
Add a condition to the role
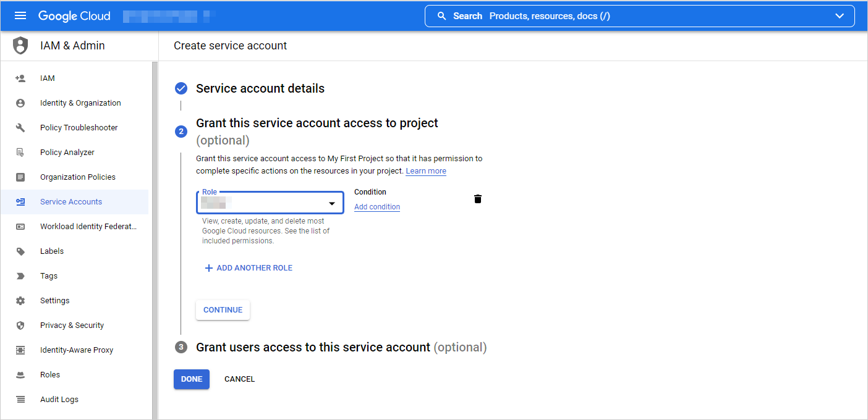coord(377,207)
